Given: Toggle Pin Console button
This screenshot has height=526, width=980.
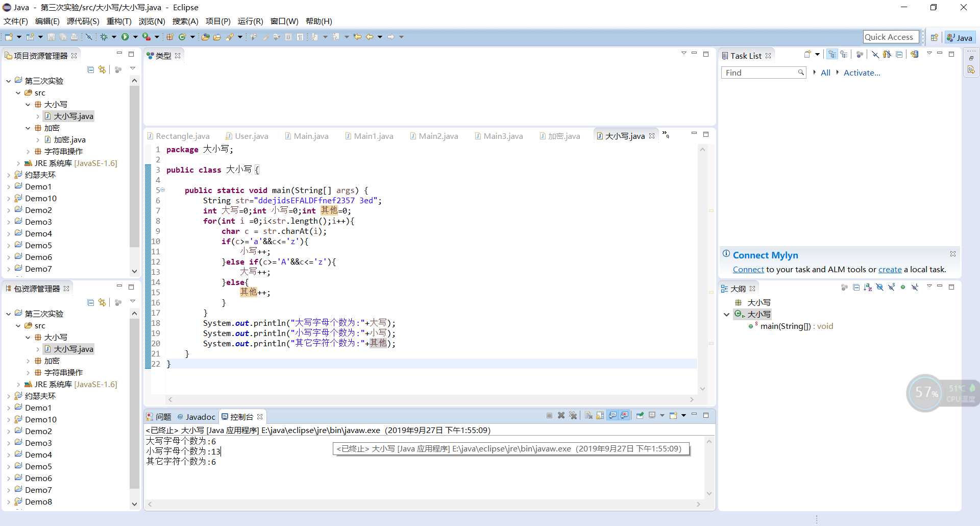Looking at the screenshot, I should click(x=640, y=415).
